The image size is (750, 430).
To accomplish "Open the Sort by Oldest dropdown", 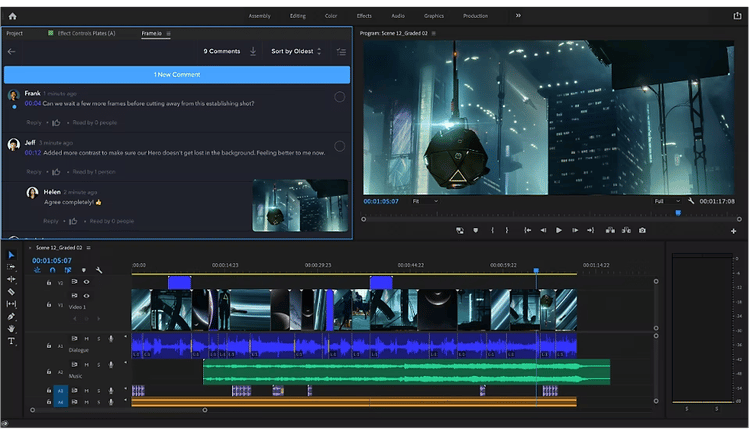I will 297,51.
